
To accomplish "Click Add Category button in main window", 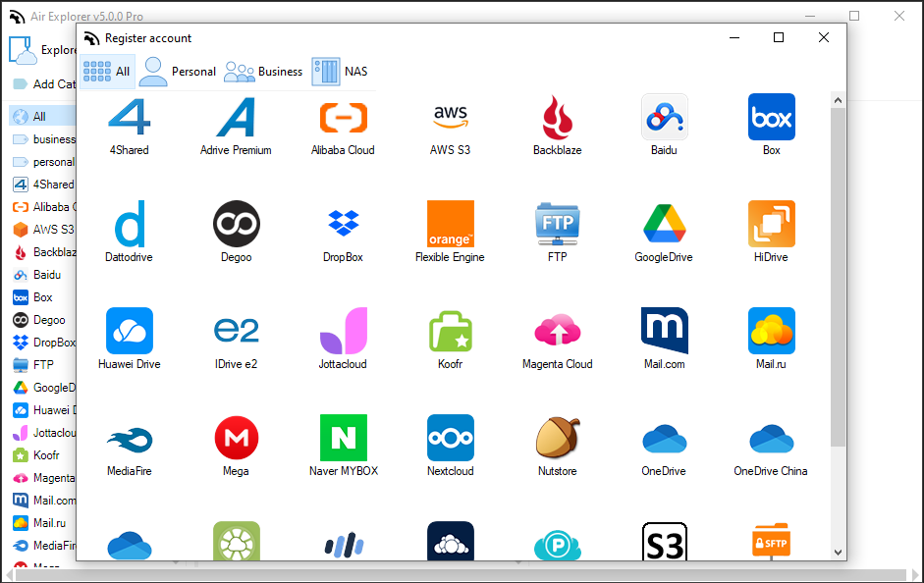I will tap(43, 84).
